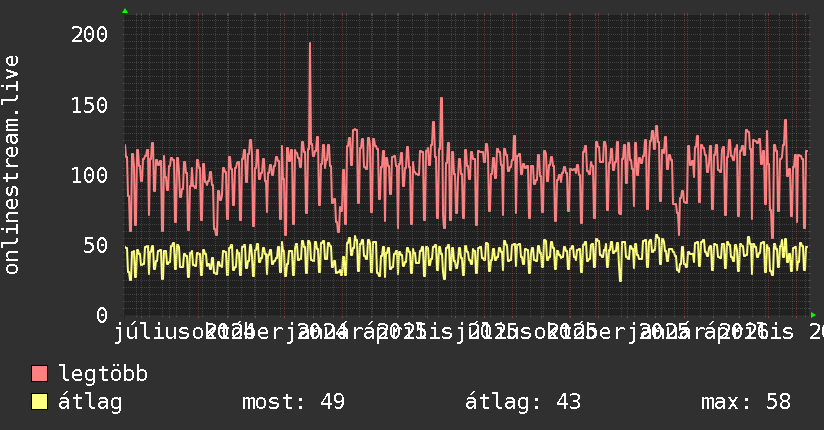
Task: Select the 50 y-axis label
Action: click(x=95, y=245)
